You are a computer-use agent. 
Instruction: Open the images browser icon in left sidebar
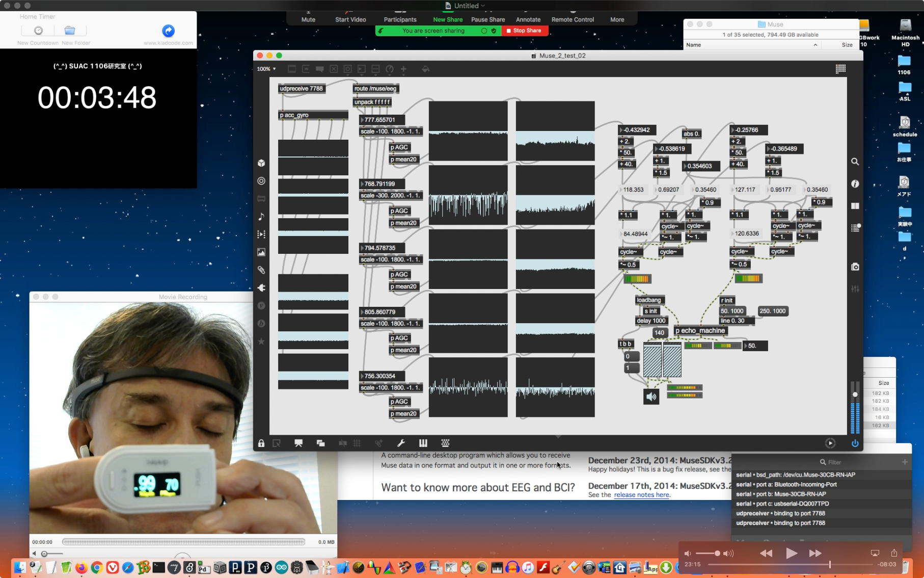[x=261, y=252]
